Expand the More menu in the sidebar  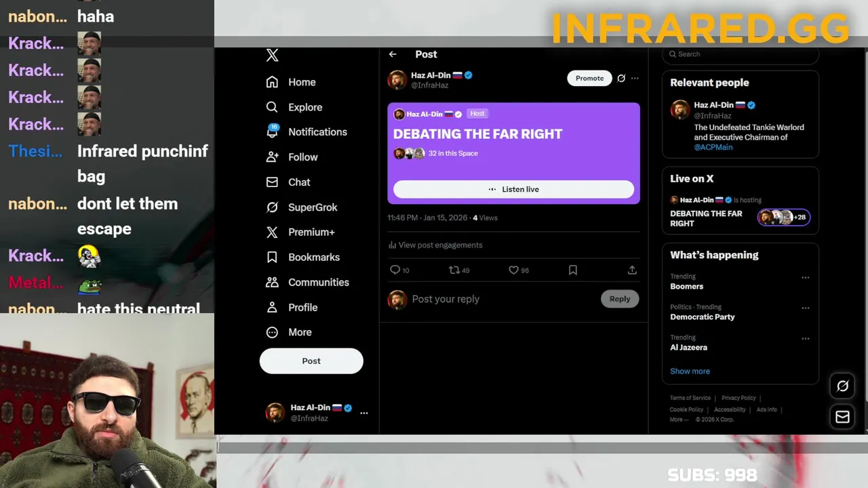tap(300, 333)
